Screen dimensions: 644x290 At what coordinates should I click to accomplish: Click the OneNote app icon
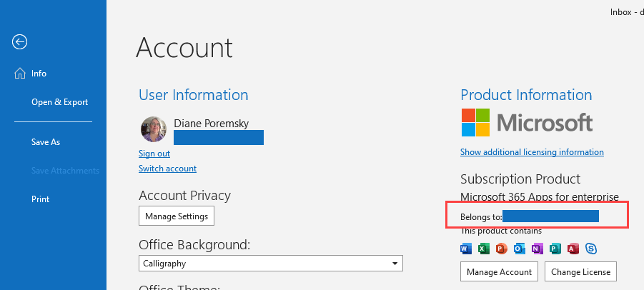click(538, 249)
